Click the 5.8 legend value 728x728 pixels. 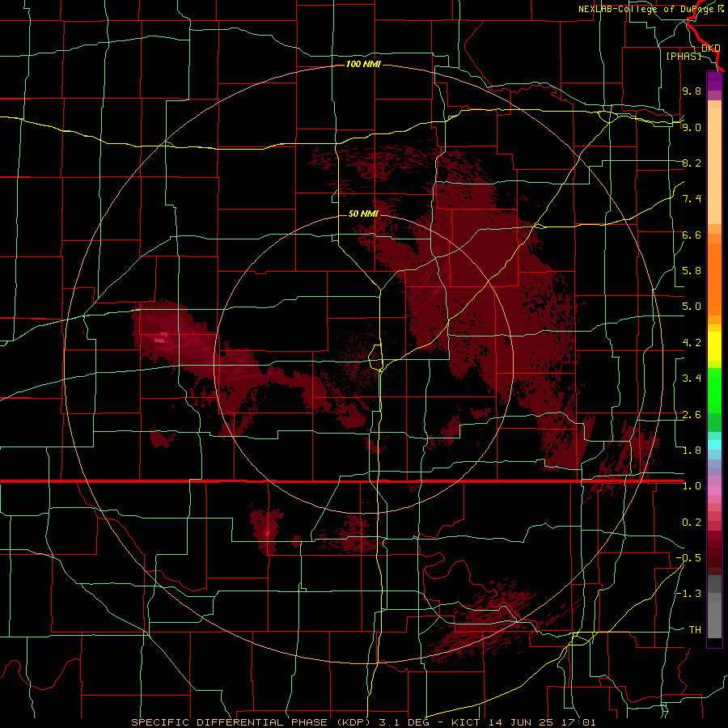point(692,271)
